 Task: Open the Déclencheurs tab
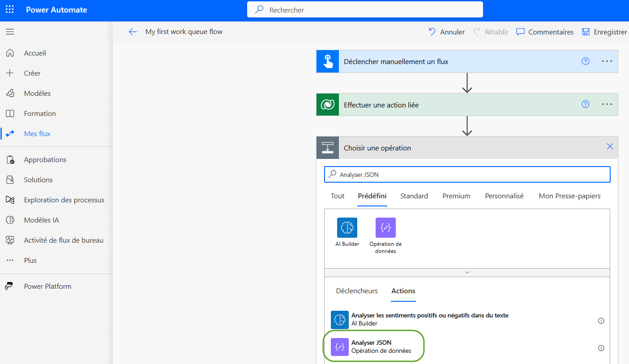pos(357,291)
